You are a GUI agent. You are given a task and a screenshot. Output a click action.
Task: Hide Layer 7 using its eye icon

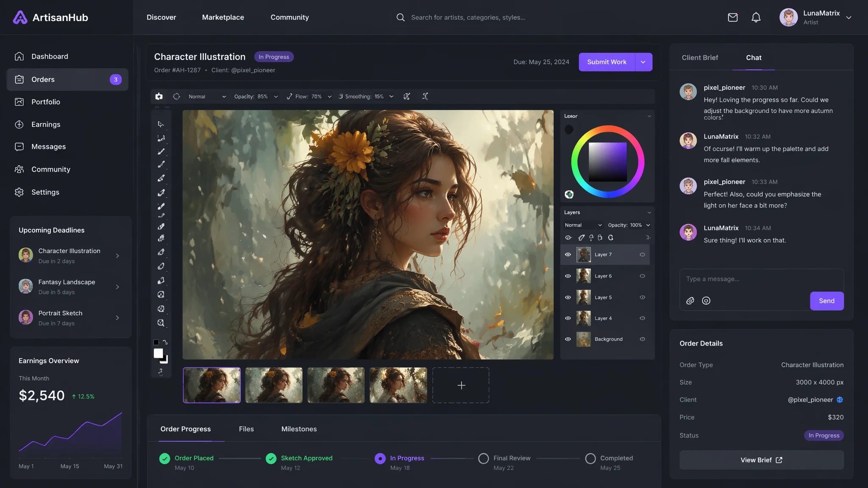pos(568,255)
